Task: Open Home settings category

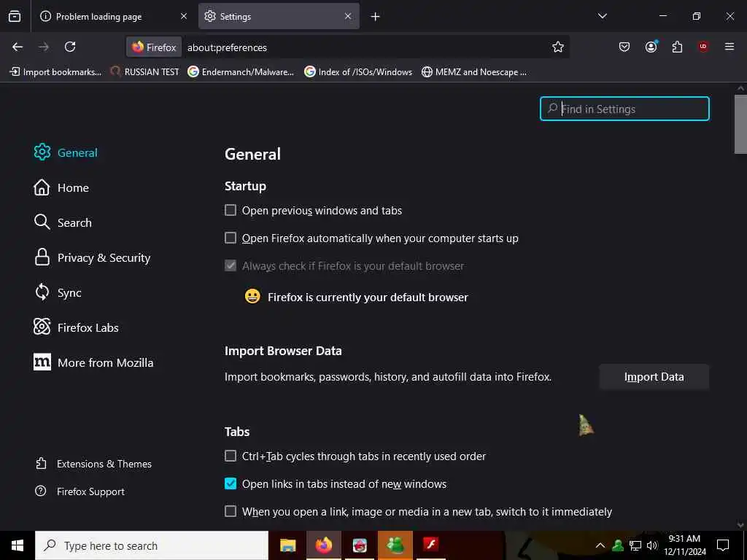Action: (61, 187)
